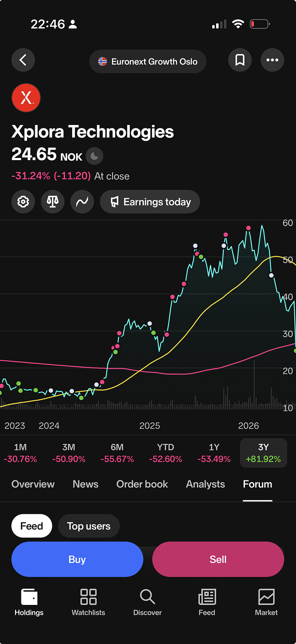
Task: Select the YTD time range
Action: pos(165,453)
